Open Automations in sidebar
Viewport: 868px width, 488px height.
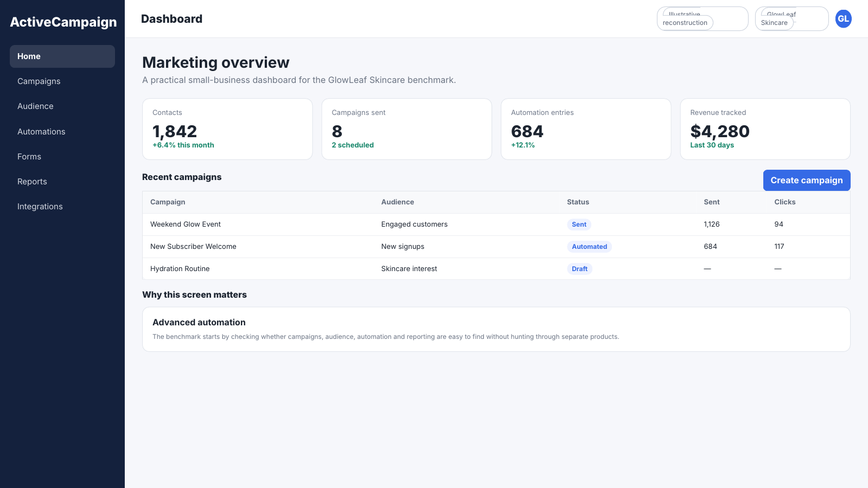click(62, 132)
